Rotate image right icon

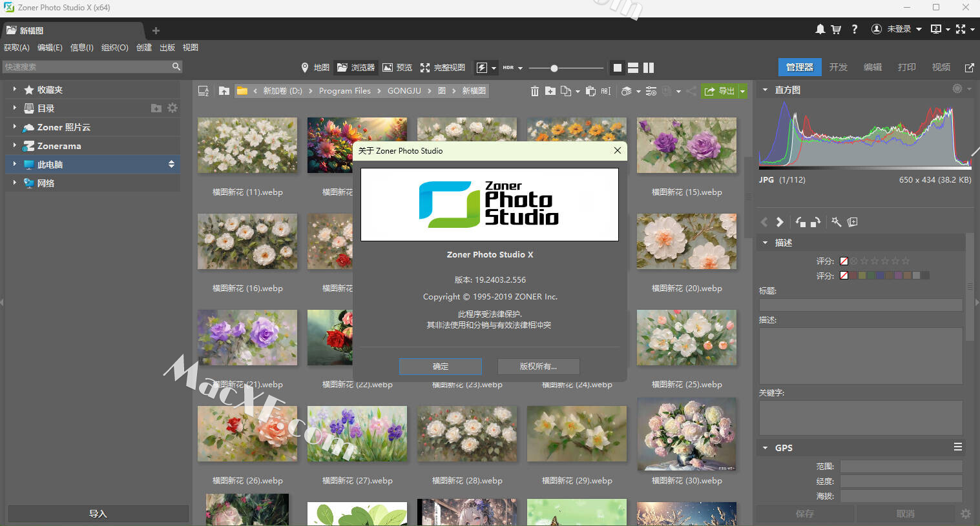(x=815, y=222)
